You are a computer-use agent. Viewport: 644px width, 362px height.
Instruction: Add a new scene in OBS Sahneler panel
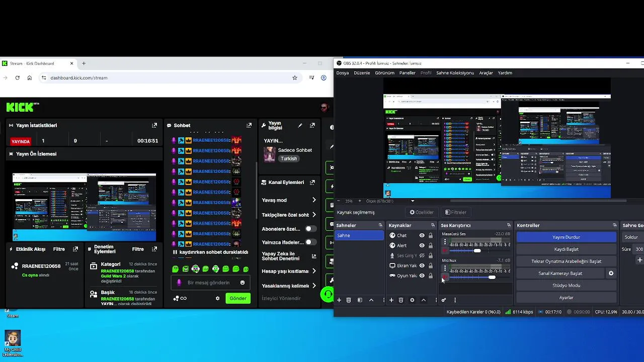339,300
